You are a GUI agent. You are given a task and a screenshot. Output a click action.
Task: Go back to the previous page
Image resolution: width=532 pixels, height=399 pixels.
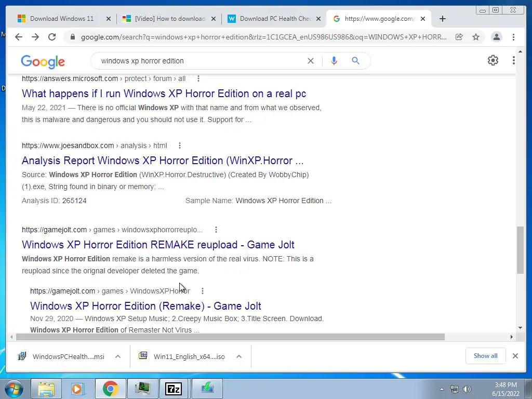pyautogui.click(x=19, y=37)
